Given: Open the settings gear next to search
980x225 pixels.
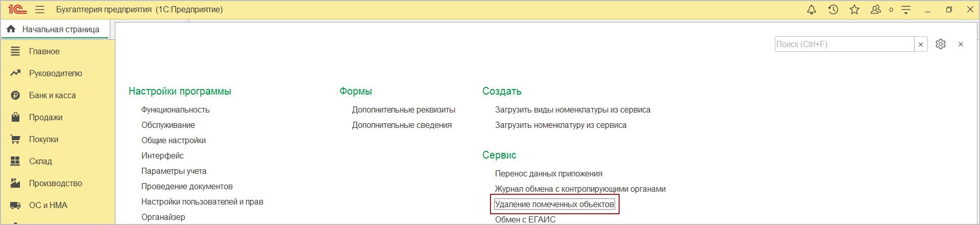Looking at the screenshot, I should pos(941,44).
